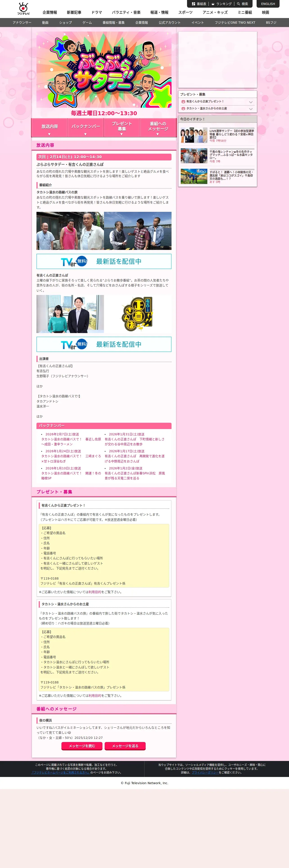Open the 報道・情報 menu item

click(x=160, y=12)
